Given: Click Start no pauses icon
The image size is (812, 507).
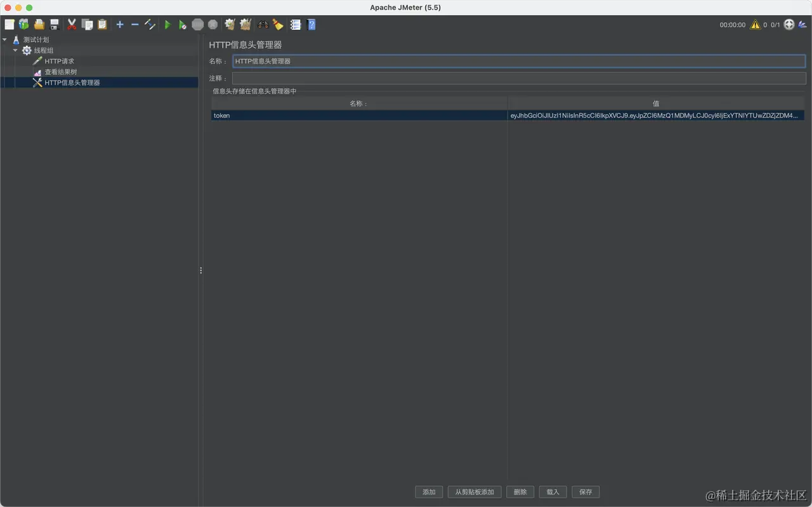Looking at the screenshot, I should pos(183,25).
